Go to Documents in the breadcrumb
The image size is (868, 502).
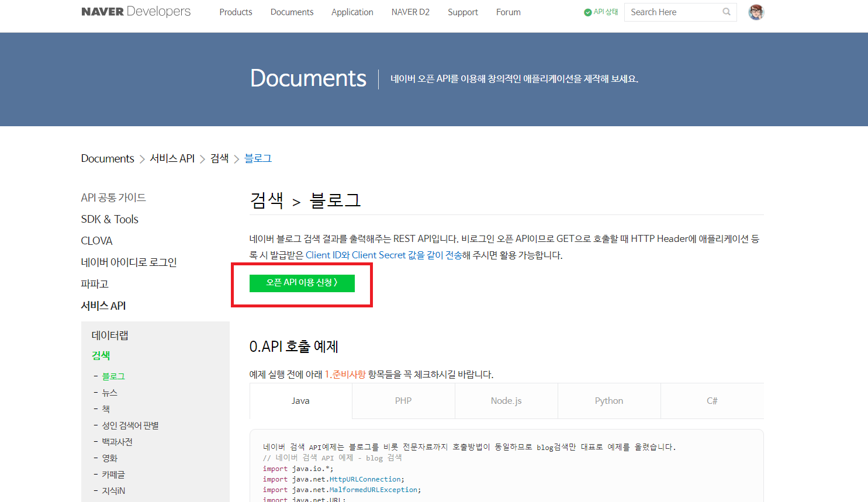108,158
